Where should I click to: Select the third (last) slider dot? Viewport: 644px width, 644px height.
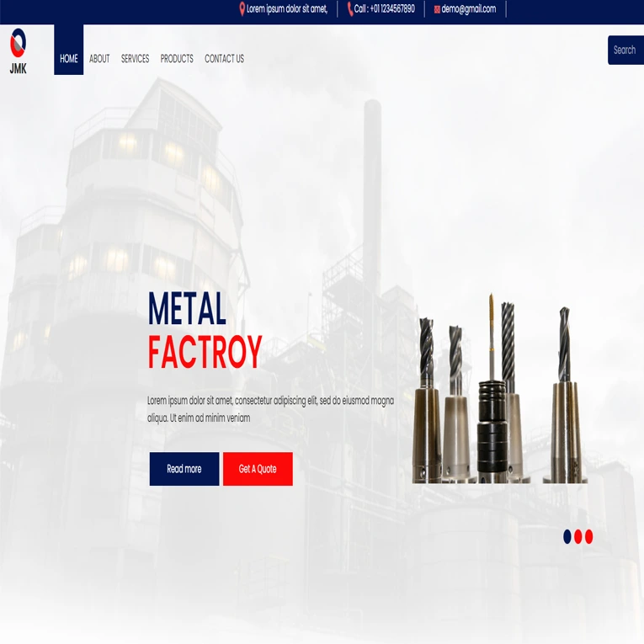tap(589, 536)
